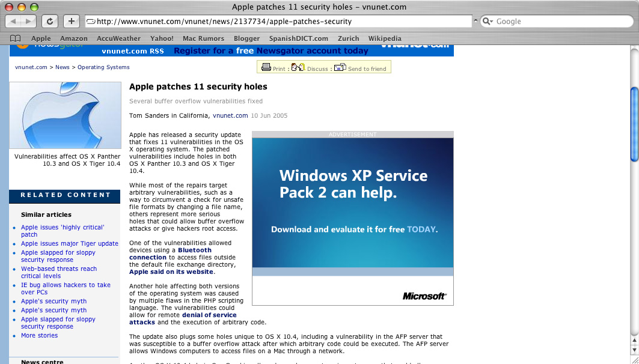
Task: Open first 'Apple slapped for sloppy security response'
Action: pyautogui.click(x=58, y=256)
